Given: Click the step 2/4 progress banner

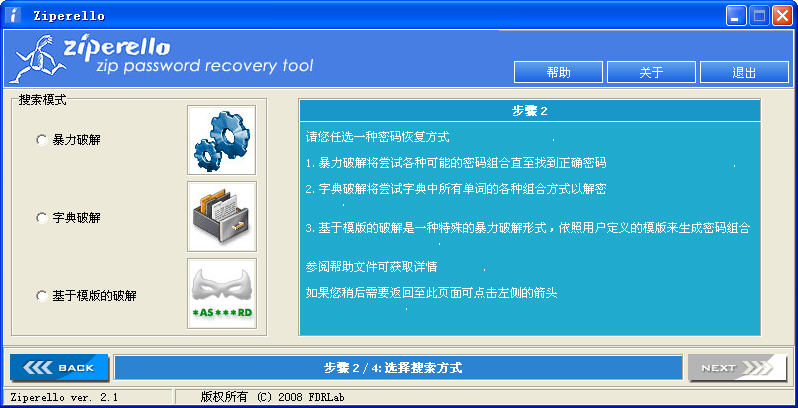Looking at the screenshot, I should (398, 367).
